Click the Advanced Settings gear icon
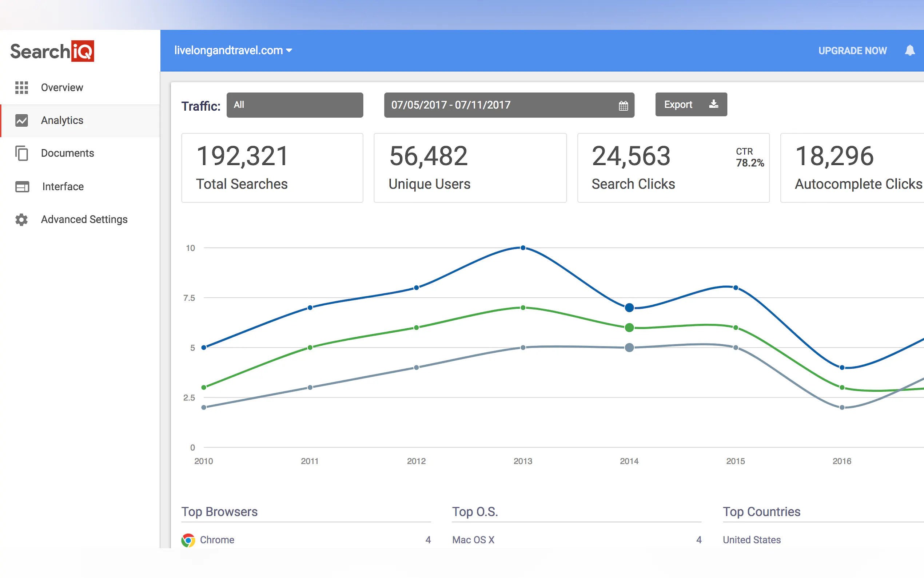924x578 pixels. (21, 219)
